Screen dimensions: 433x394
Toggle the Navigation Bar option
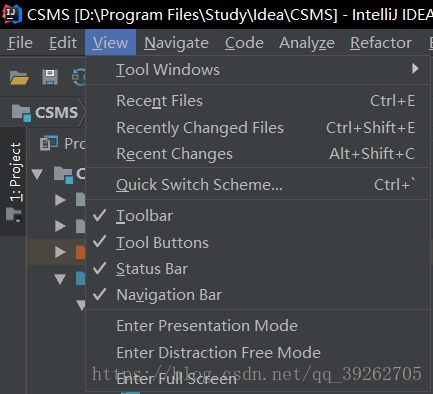pyautogui.click(x=258, y=295)
